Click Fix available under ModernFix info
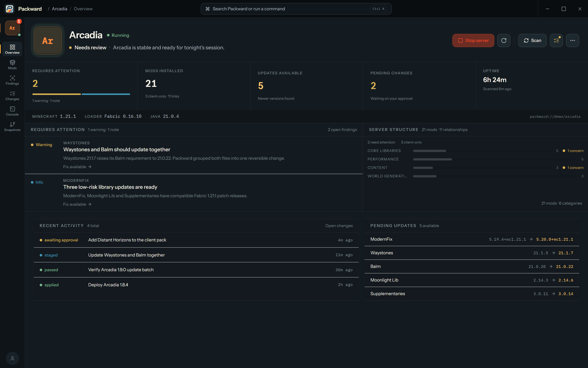The width and height of the screenshot is (588, 368). click(x=77, y=204)
